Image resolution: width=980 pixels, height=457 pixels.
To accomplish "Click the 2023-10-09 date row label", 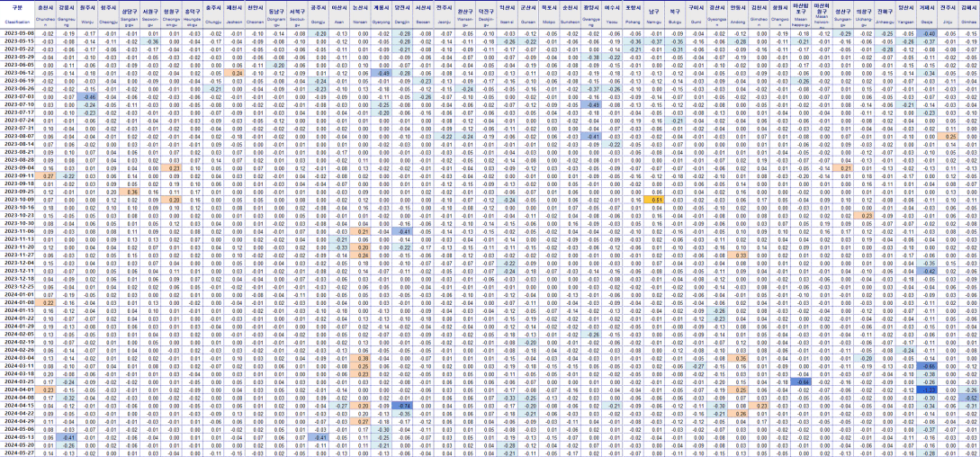I will [17, 199].
